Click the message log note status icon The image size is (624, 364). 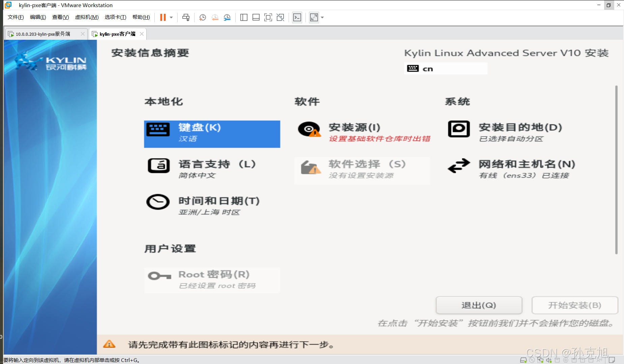click(x=612, y=360)
